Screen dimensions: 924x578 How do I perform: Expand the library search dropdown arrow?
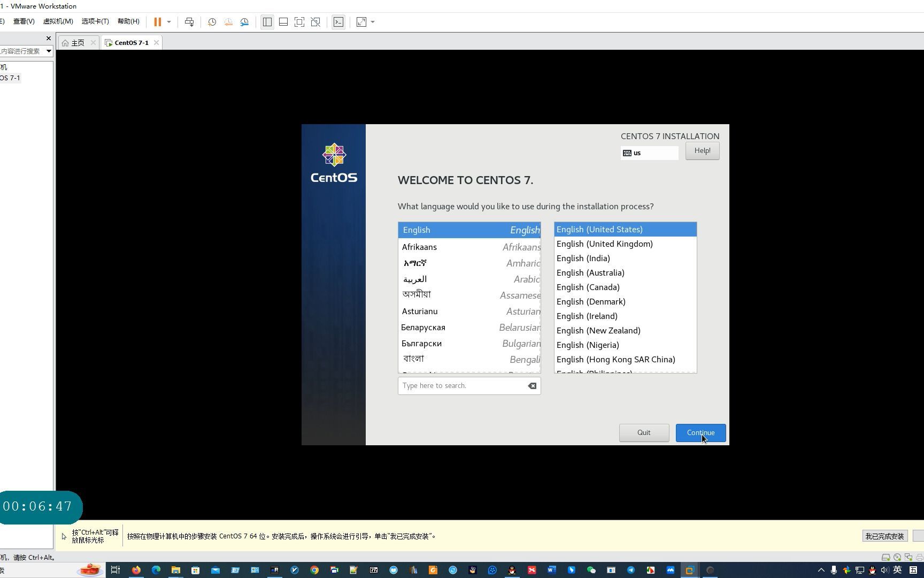pos(49,51)
